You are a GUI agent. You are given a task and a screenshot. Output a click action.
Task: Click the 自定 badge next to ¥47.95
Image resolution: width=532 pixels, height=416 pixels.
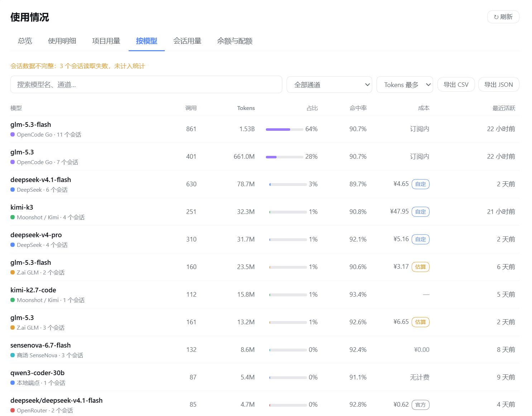pos(421,212)
